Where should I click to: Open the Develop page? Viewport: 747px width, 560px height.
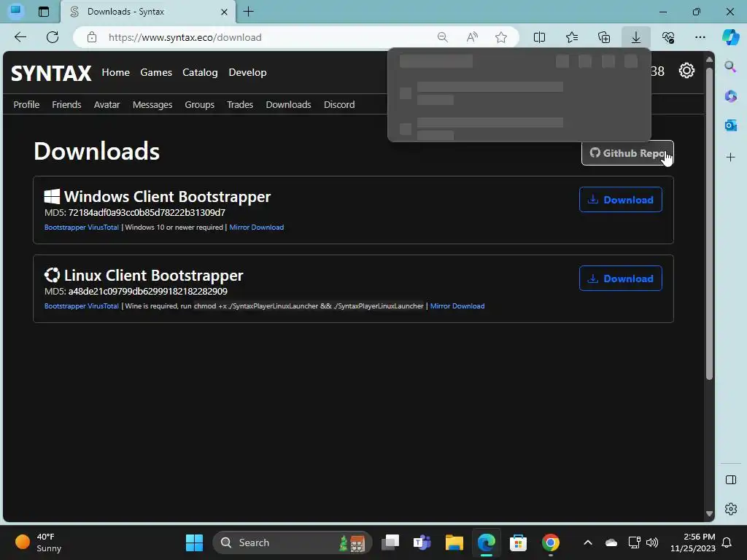248,72
